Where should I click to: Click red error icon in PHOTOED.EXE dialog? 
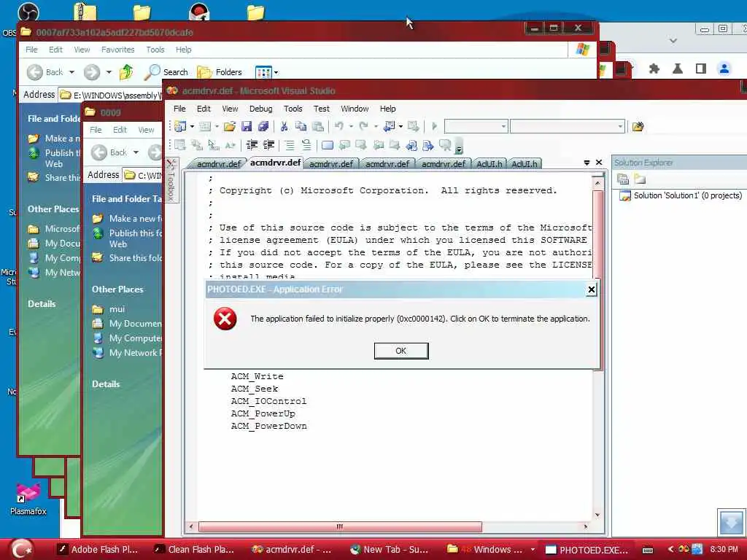225,319
